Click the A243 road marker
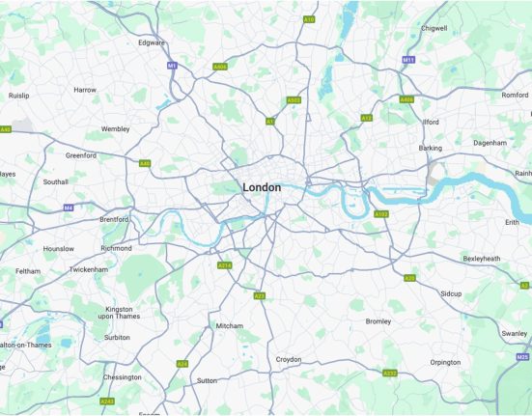Screen dimensions: 532x416 (x=107, y=402)
